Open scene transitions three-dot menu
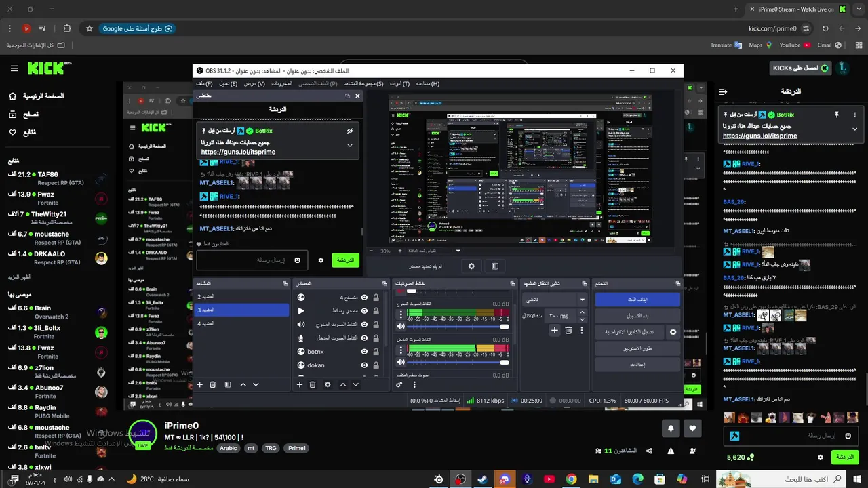 pos(582,330)
